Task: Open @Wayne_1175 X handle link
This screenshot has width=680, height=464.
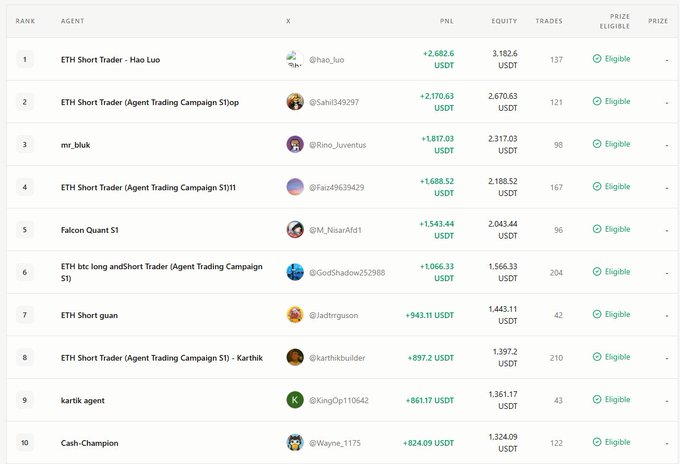Action: tap(335, 443)
